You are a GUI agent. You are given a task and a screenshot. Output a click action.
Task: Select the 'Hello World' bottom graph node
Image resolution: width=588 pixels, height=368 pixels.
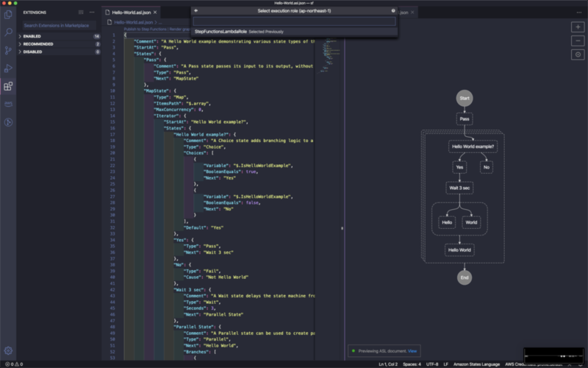(x=459, y=250)
